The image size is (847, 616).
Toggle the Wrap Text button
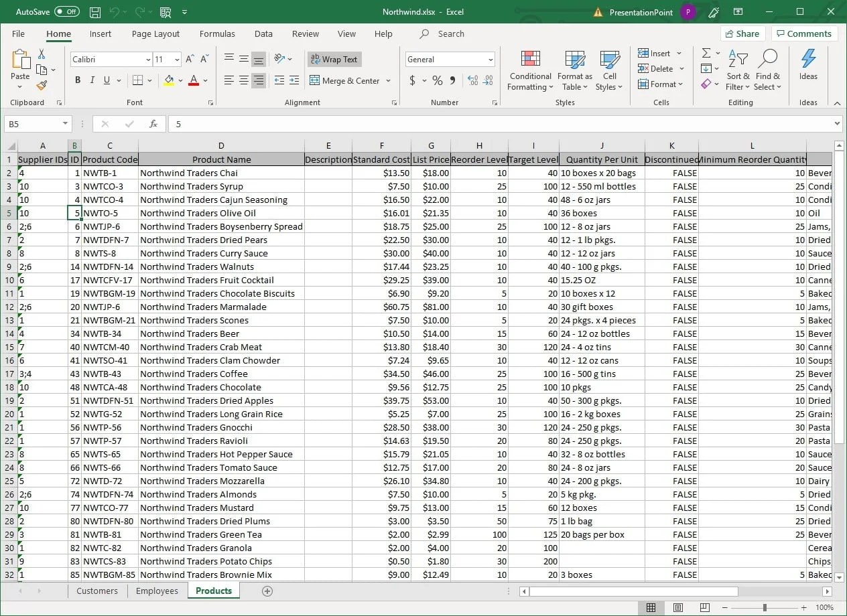point(334,59)
